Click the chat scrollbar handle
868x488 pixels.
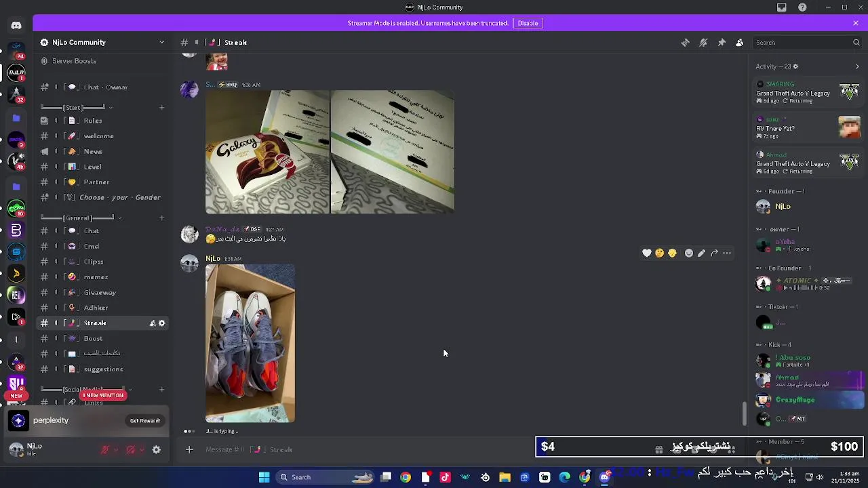[x=745, y=413]
